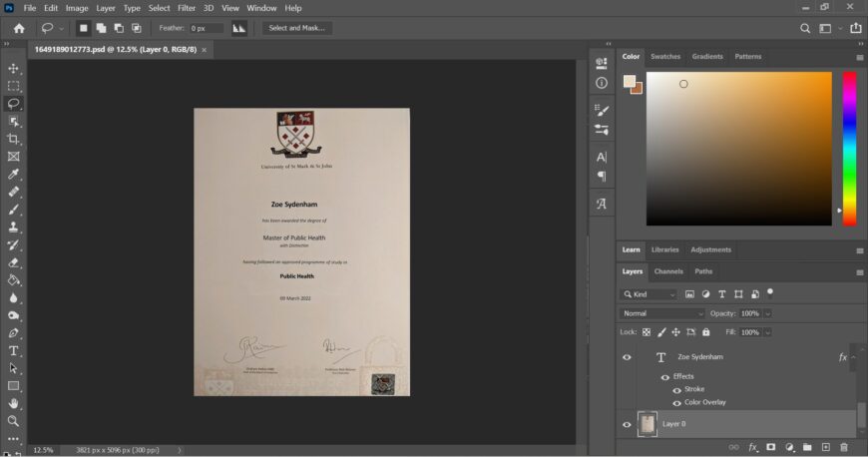
Task: Select the Brush tool
Action: (x=13, y=210)
